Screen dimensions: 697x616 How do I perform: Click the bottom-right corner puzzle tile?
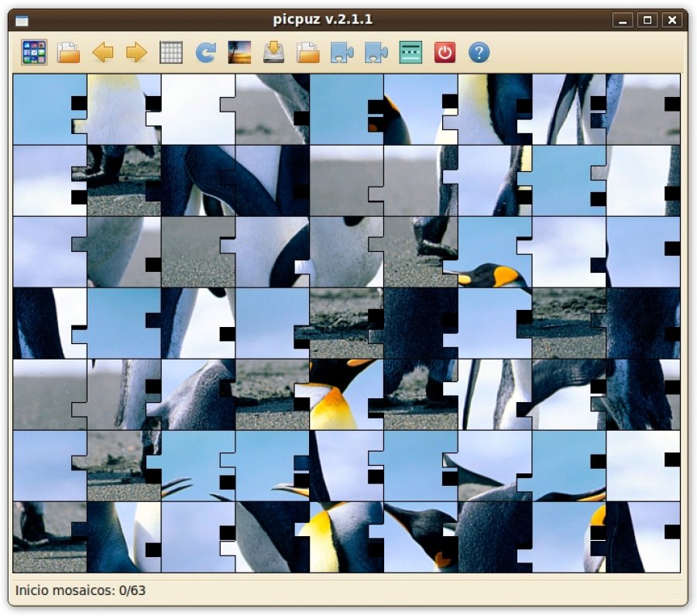[643, 537]
